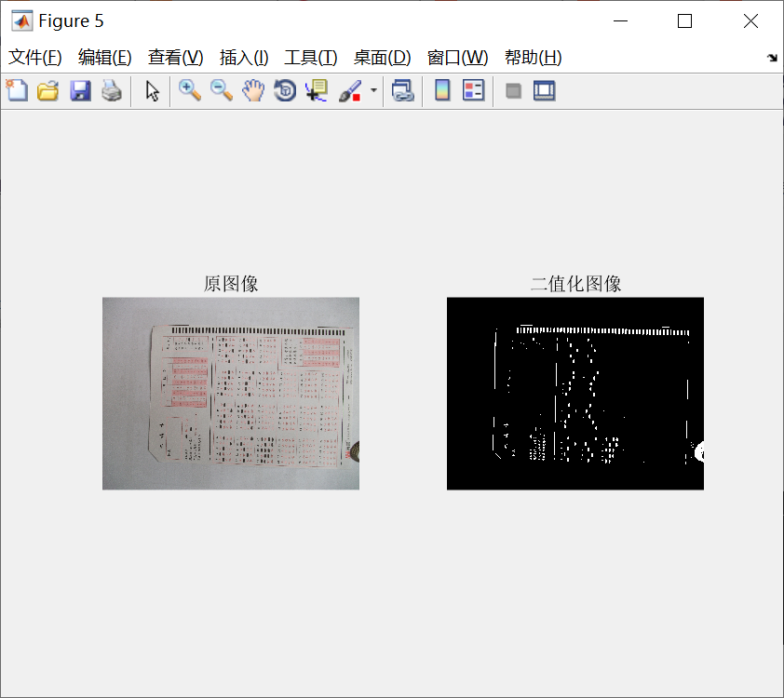The image size is (784, 698).
Task: Open the 桌面(D) menu
Action: coord(382,58)
